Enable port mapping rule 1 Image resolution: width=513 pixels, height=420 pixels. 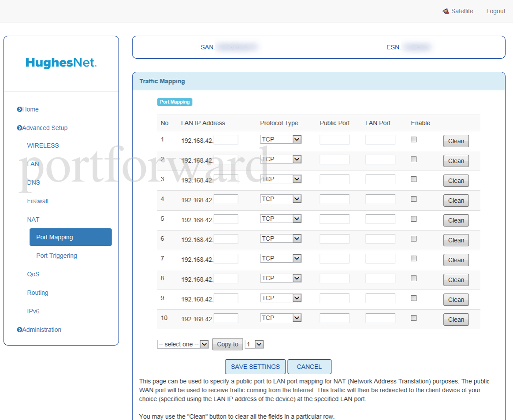[x=413, y=139]
